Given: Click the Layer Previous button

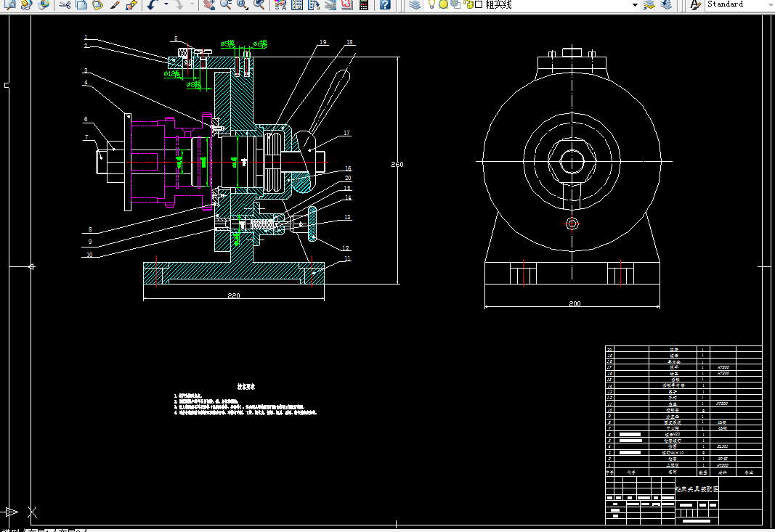Looking at the screenshot, I should [666, 5].
